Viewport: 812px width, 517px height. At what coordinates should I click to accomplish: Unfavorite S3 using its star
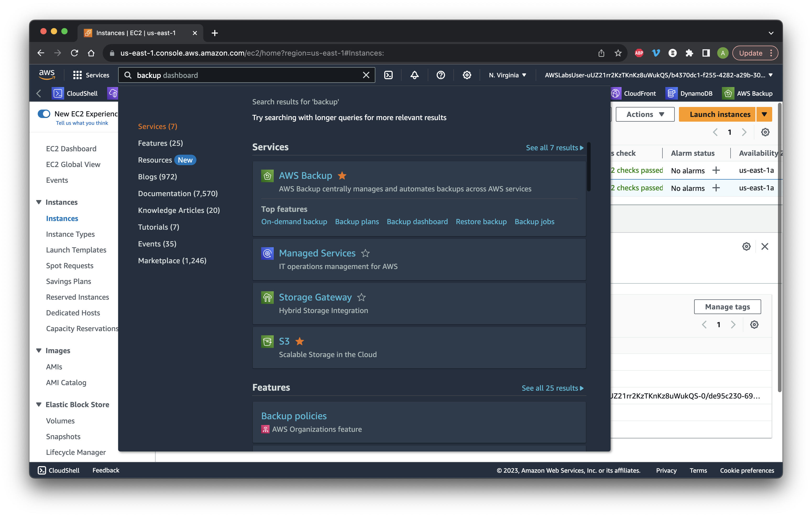pyautogui.click(x=299, y=341)
